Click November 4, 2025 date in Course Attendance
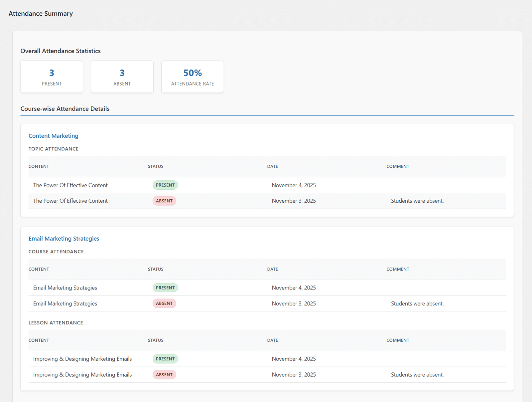This screenshot has width=532, height=402. [x=294, y=288]
